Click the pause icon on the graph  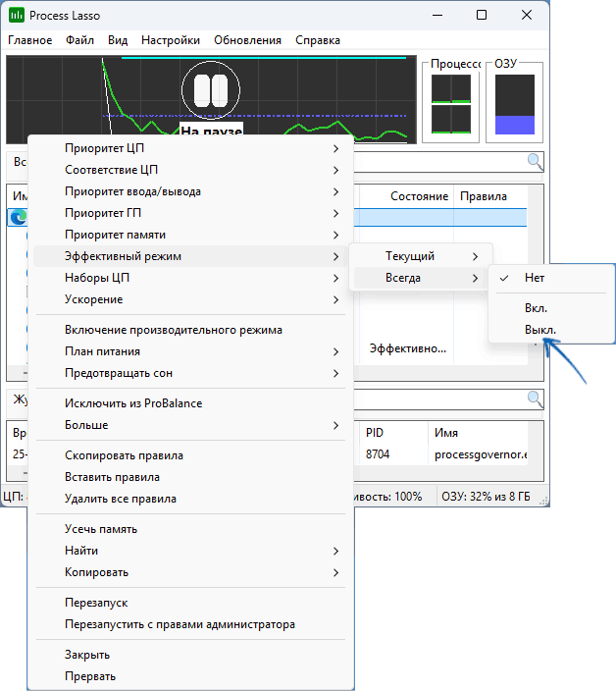click(211, 90)
